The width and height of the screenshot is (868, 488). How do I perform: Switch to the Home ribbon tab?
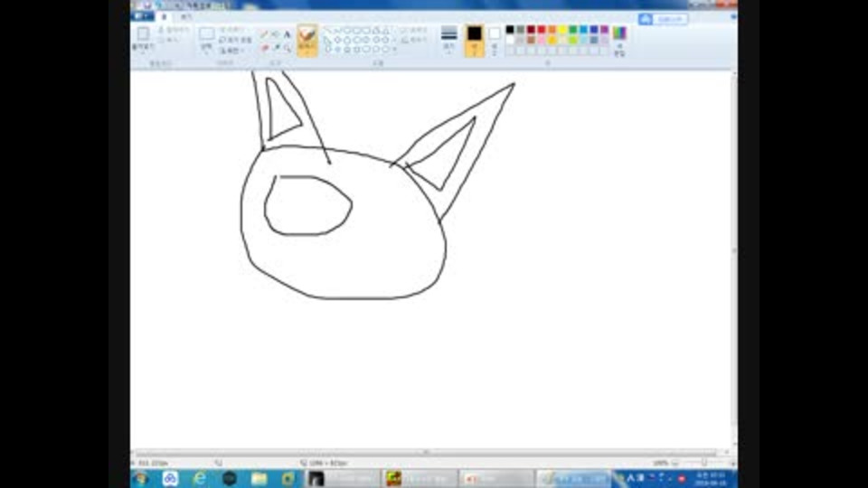click(x=164, y=17)
